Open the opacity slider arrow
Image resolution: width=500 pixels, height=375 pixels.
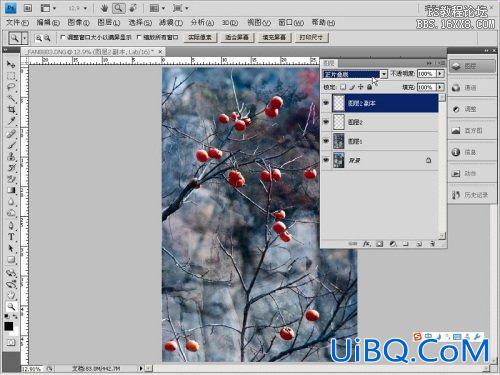441,74
